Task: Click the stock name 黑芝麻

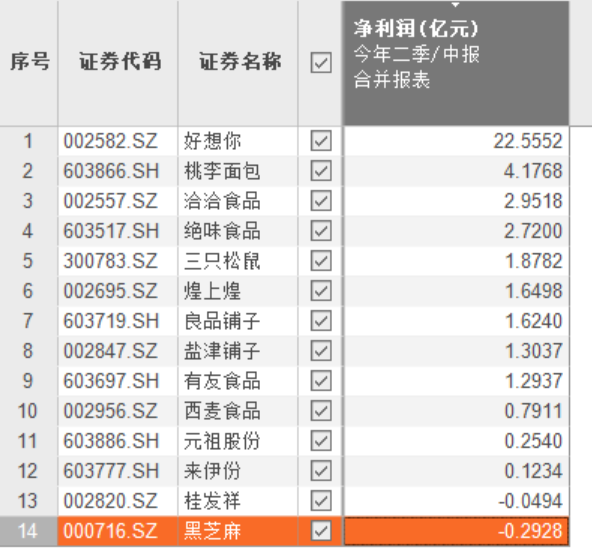Action: click(212, 531)
